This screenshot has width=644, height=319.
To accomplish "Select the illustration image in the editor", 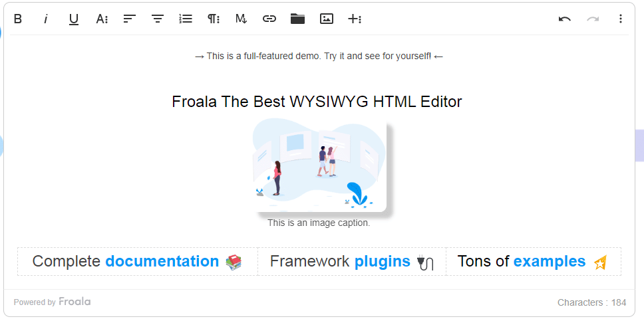I will (x=319, y=165).
